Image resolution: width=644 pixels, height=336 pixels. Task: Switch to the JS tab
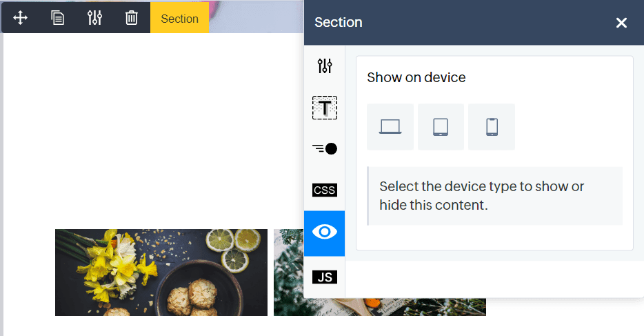pyautogui.click(x=325, y=277)
